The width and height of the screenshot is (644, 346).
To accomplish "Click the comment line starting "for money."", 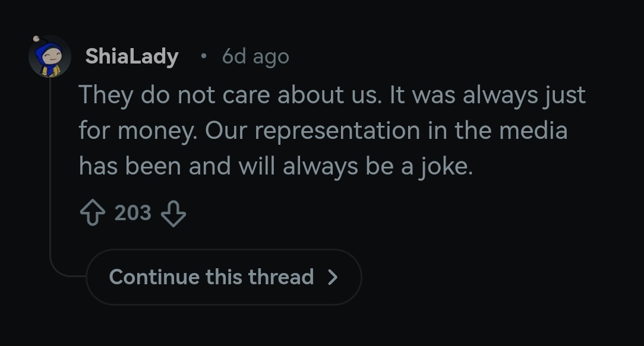I will (323, 131).
